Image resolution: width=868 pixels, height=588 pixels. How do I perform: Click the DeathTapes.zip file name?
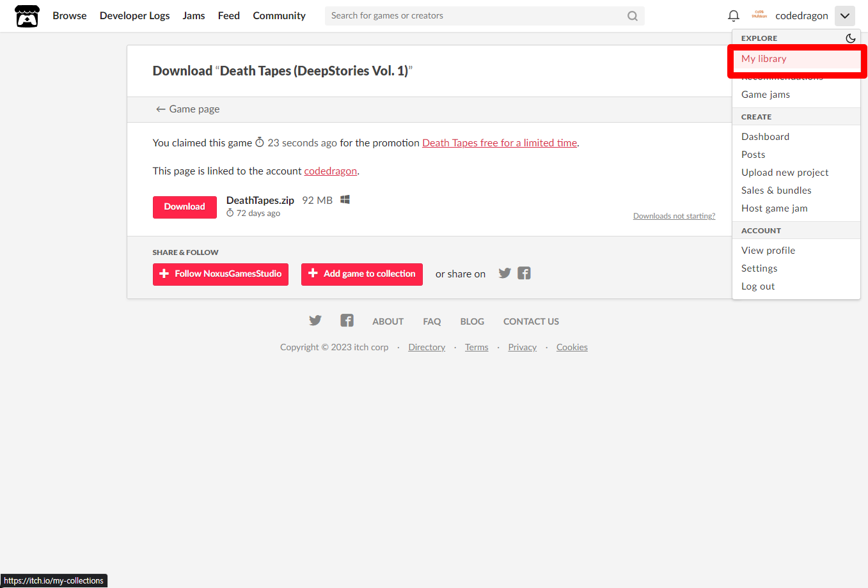[260, 201]
